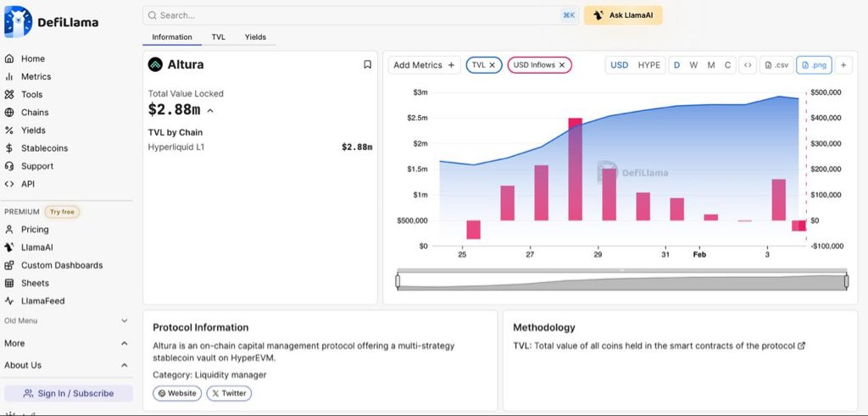Click the embed code icon button

pyautogui.click(x=748, y=64)
